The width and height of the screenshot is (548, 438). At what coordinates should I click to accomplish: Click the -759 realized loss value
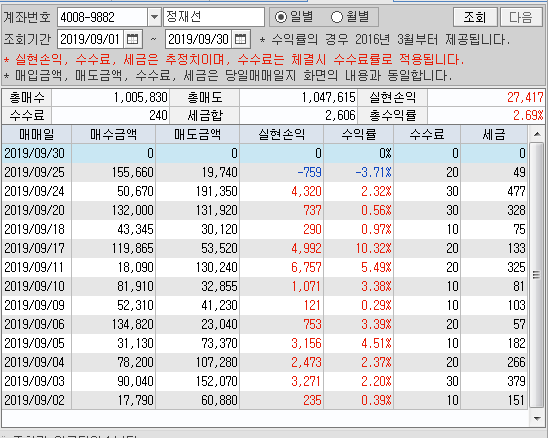309,172
